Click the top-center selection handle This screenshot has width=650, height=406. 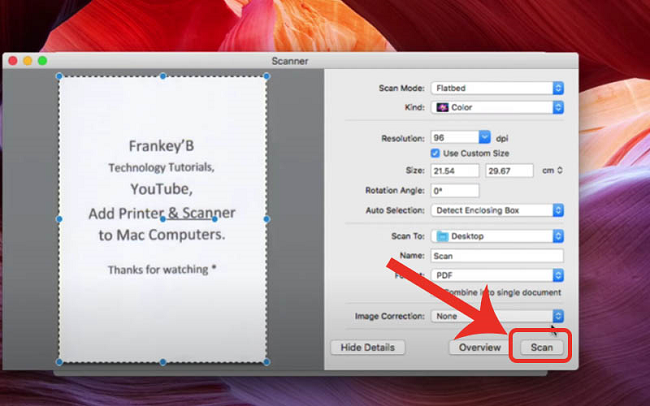tap(163, 76)
